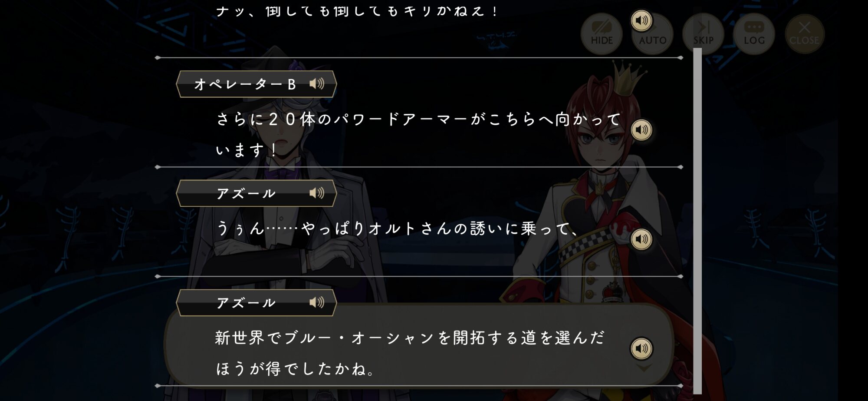Select the highlighted 新世界でブルー・オーシャン dialogue entry
Screen dimensions: 868x401
point(419,345)
